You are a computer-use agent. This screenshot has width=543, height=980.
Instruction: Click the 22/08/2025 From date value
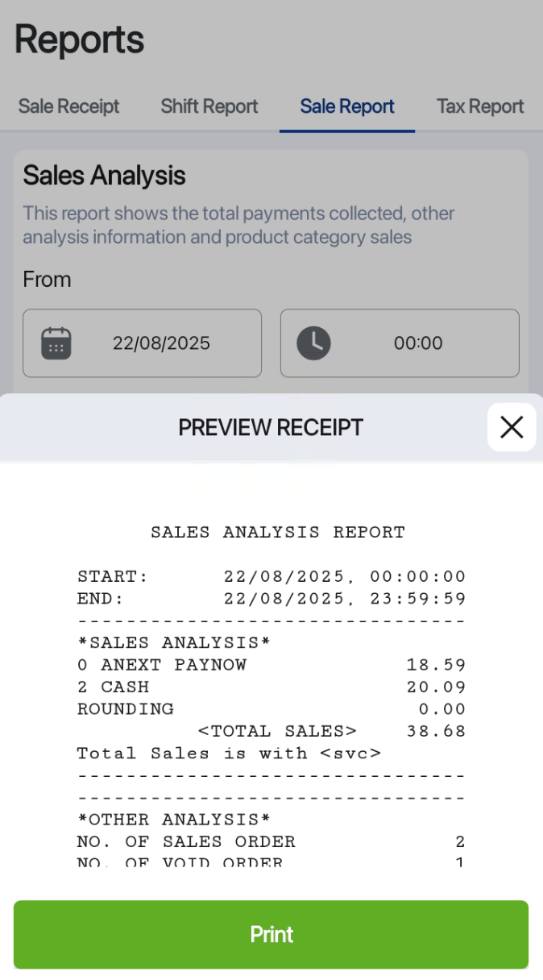coord(161,343)
